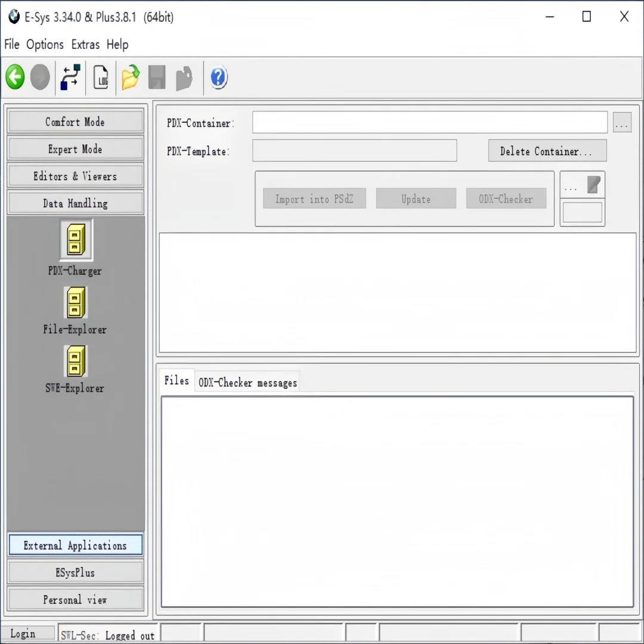The height and width of the screenshot is (644, 644).
Task: Click the connection icon in toolbar
Action: tap(70, 77)
